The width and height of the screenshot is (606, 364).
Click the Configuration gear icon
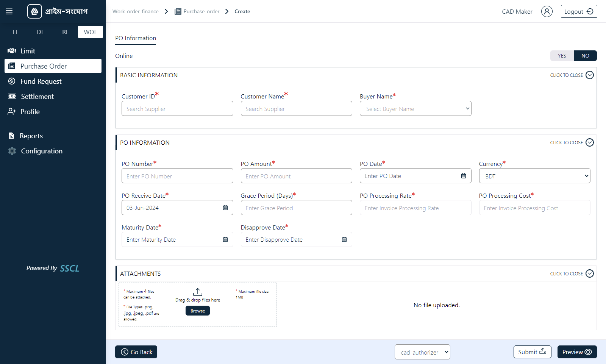(12, 151)
